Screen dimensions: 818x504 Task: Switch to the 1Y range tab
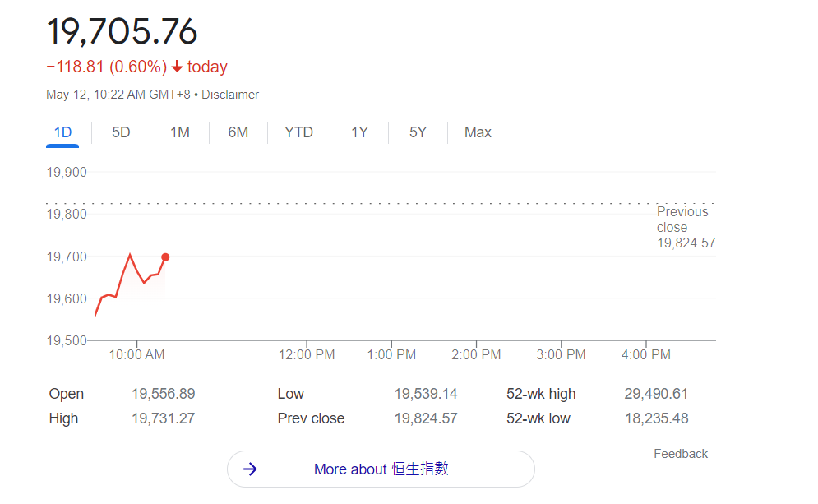[x=359, y=132]
